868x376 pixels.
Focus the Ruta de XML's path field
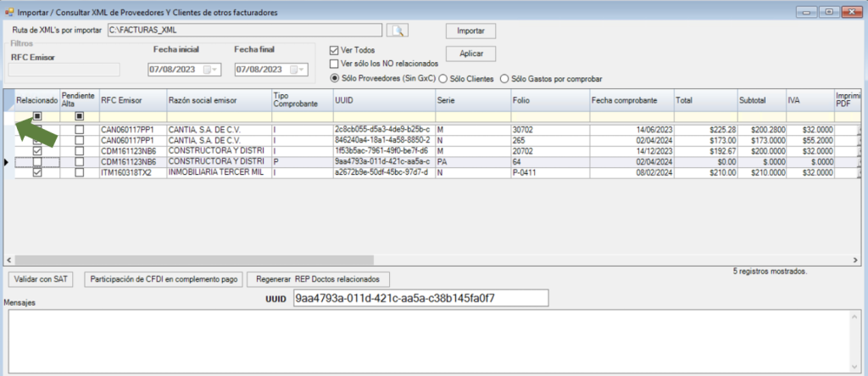[x=244, y=30]
